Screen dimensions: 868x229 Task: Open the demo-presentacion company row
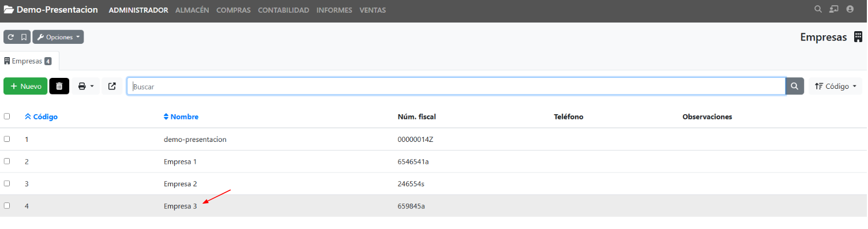pyautogui.click(x=433, y=140)
